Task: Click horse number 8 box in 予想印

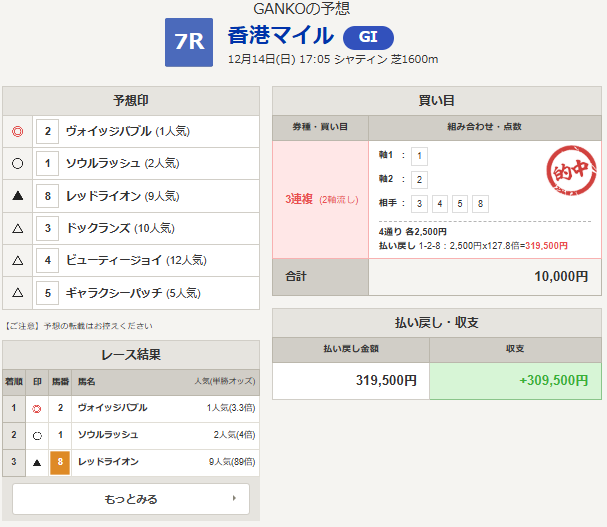Action: (x=47, y=196)
